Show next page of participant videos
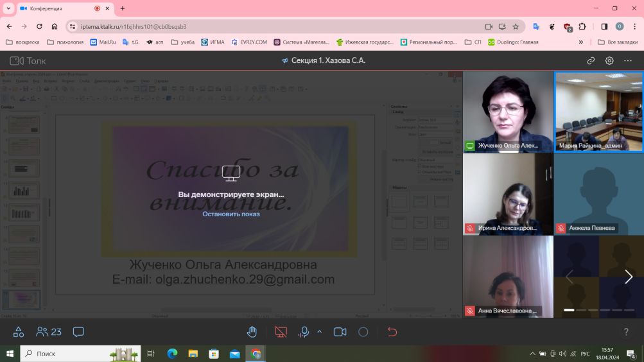This screenshot has width=644, height=362. tap(629, 277)
